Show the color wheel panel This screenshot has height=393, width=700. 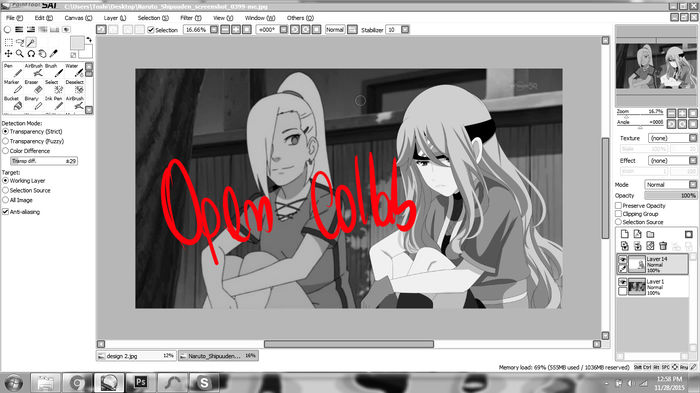pos(8,29)
